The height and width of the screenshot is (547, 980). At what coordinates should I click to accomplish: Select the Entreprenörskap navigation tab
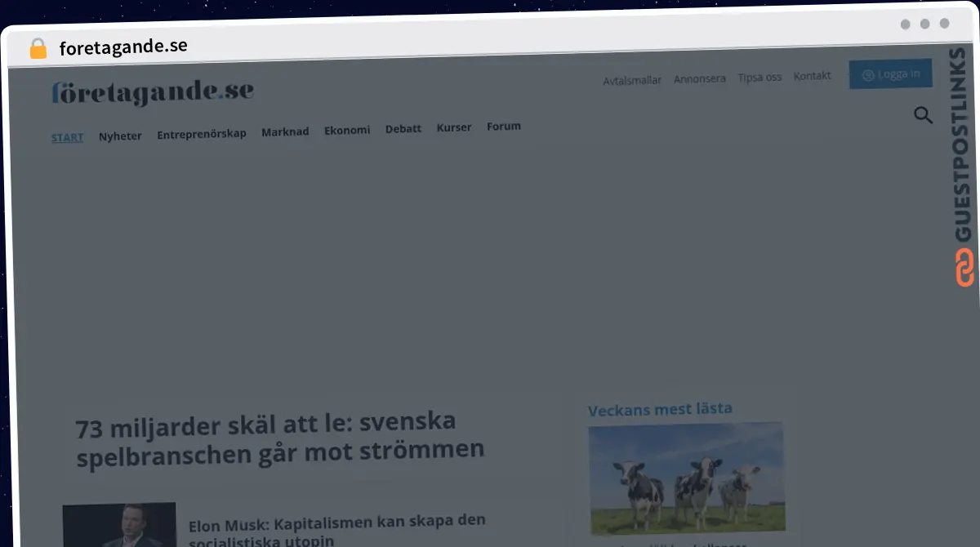(202, 133)
